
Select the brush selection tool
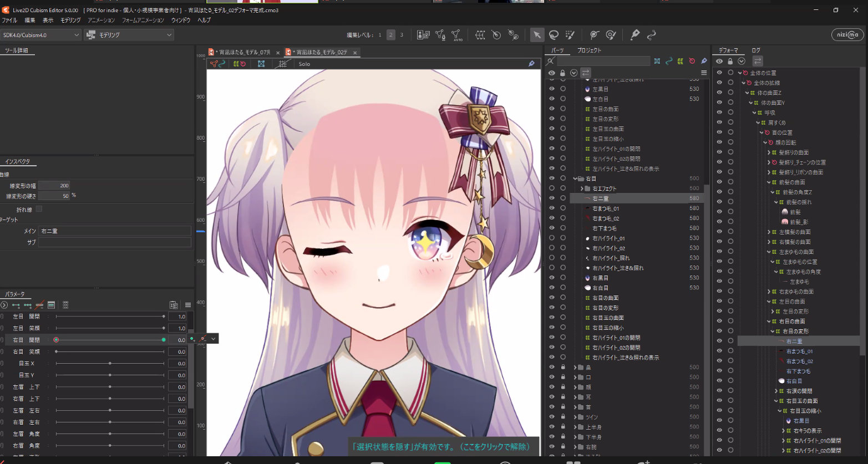click(x=570, y=35)
